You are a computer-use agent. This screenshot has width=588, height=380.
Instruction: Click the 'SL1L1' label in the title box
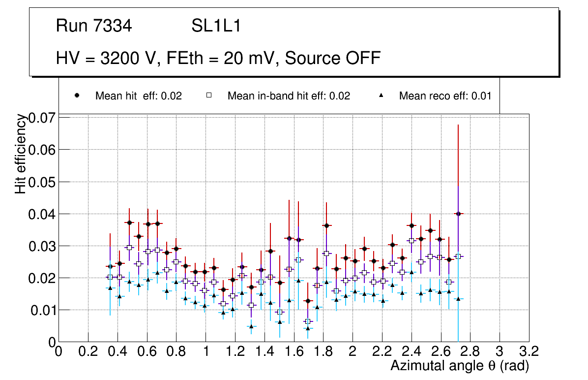[216, 26]
